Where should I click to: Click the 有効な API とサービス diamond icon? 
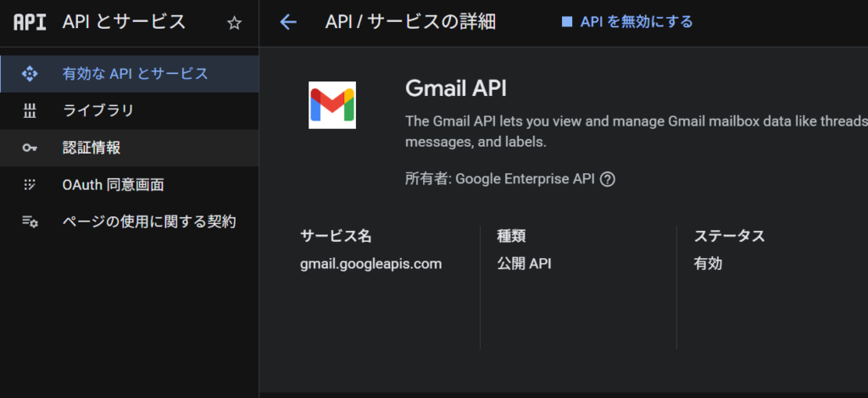[30, 74]
